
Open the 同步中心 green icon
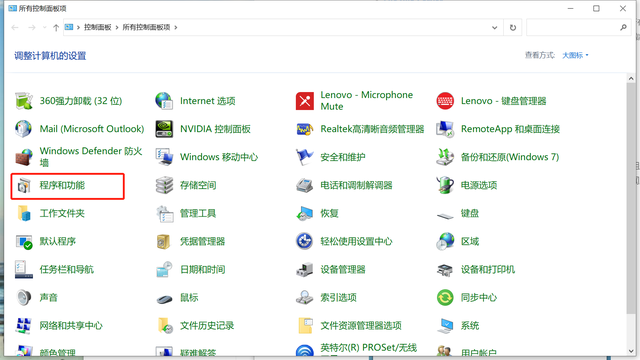(445, 298)
